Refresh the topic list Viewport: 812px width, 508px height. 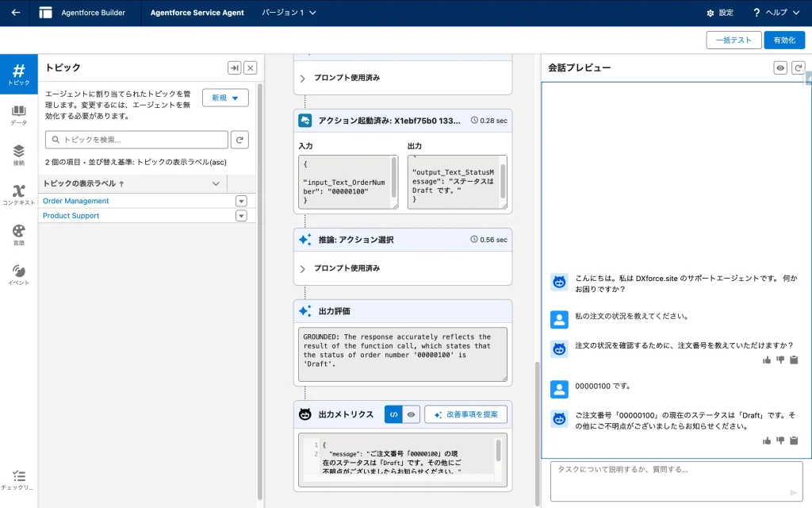239,140
